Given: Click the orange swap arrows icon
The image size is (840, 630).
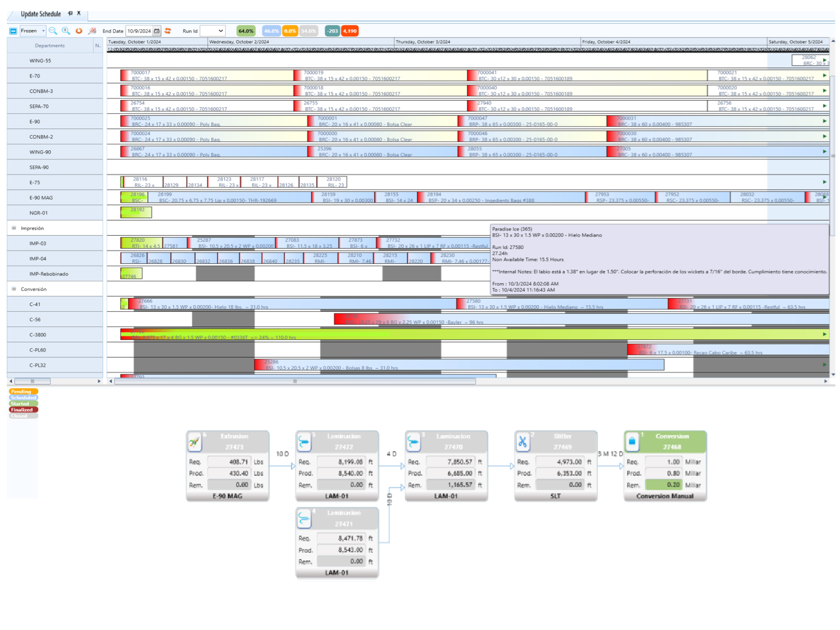Looking at the screenshot, I should (x=168, y=31).
